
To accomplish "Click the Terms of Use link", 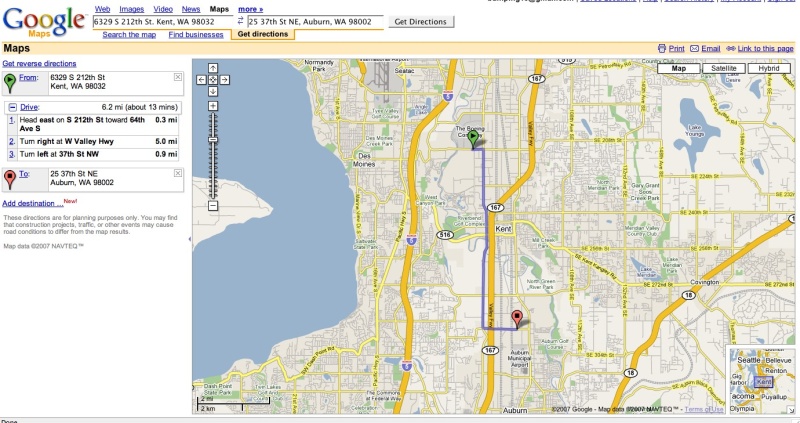I will tap(704, 409).
